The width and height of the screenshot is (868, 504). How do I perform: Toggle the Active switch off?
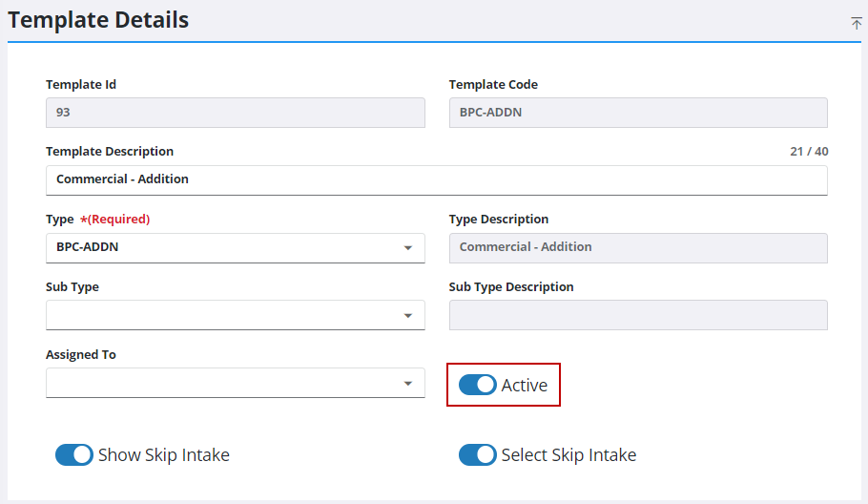(x=477, y=385)
